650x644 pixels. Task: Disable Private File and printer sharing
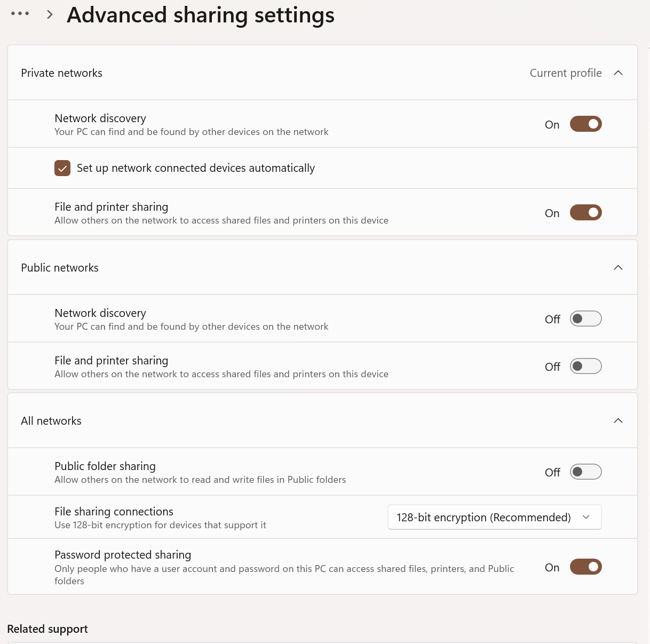[x=585, y=213]
